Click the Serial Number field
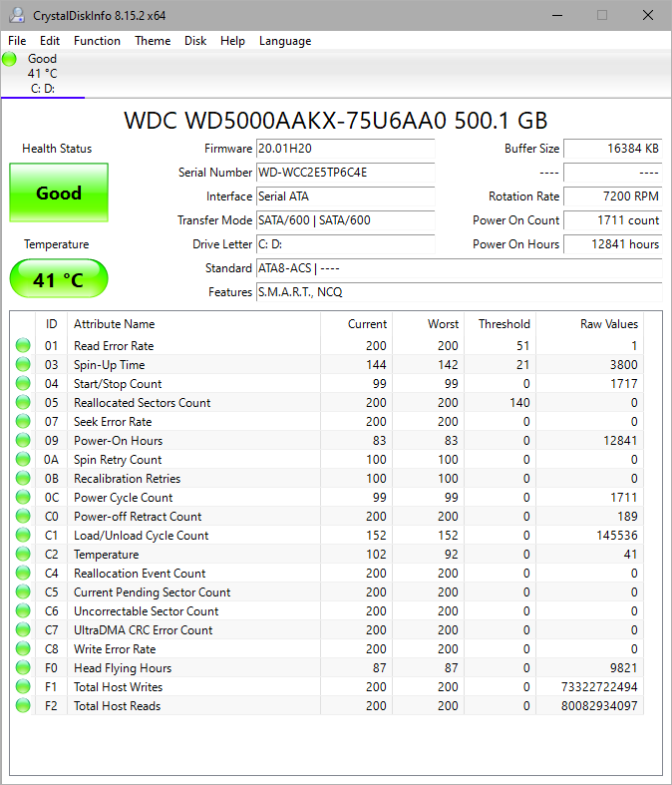 point(345,173)
